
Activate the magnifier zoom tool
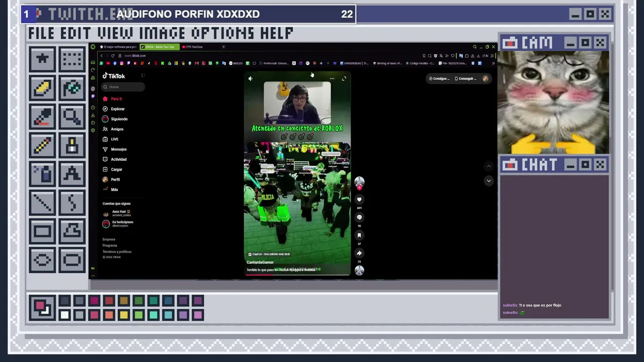pos(72,117)
